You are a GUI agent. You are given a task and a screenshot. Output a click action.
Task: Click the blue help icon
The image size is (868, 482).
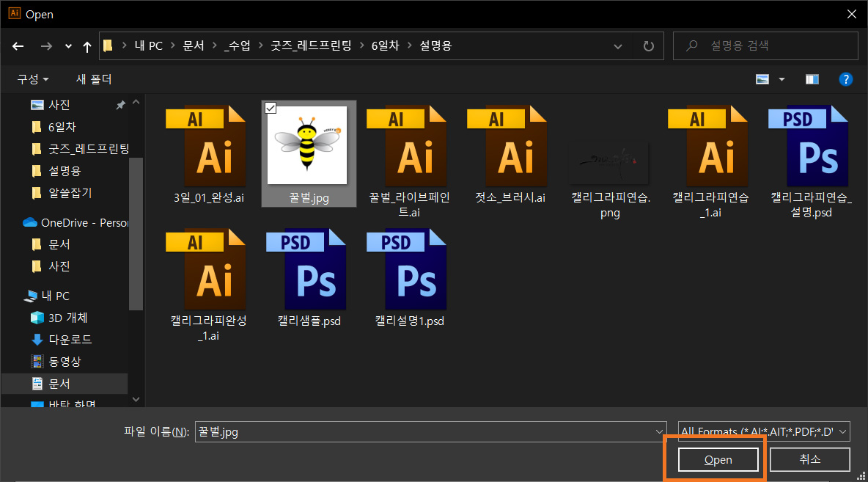point(845,79)
